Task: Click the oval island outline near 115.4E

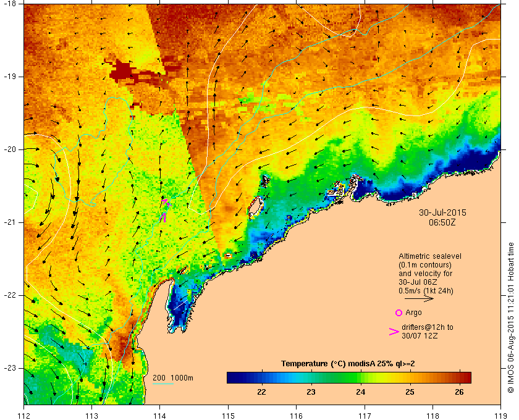Action: 255,208
